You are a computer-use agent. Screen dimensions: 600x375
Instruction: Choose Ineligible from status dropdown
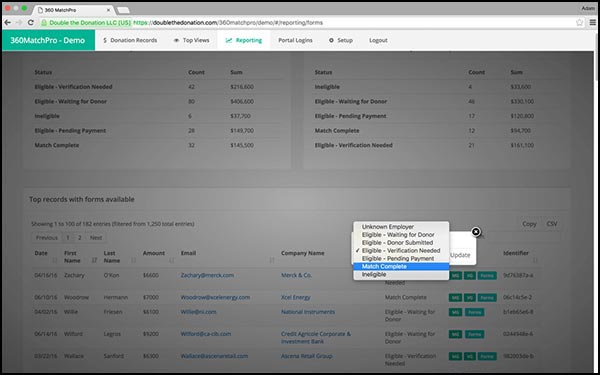pos(401,274)
